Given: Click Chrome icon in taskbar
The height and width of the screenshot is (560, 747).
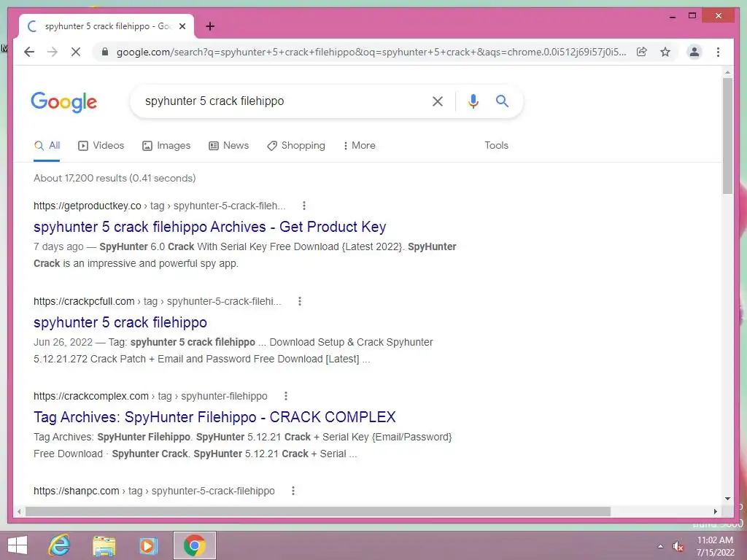Looking at the screenshot, I should (194, 545).
